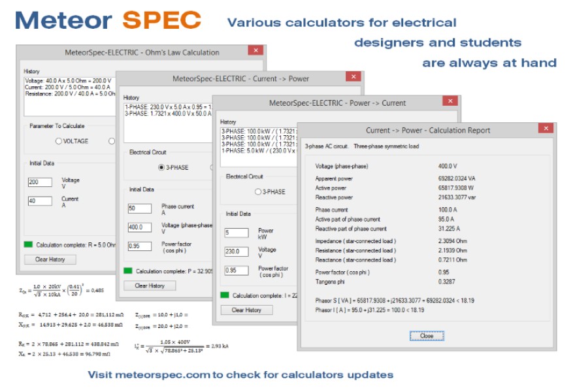Click the Ohm's Law history list box
This screenshot has width=575, height=392.
(70, 97)
